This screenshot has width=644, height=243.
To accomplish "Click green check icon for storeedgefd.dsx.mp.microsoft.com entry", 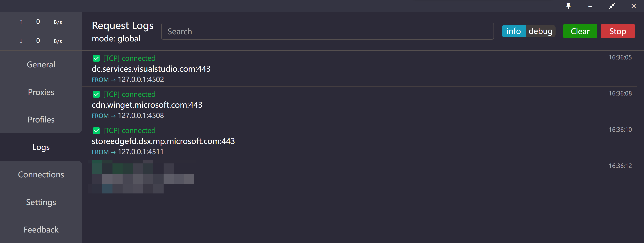I will (x=96, y=130).
